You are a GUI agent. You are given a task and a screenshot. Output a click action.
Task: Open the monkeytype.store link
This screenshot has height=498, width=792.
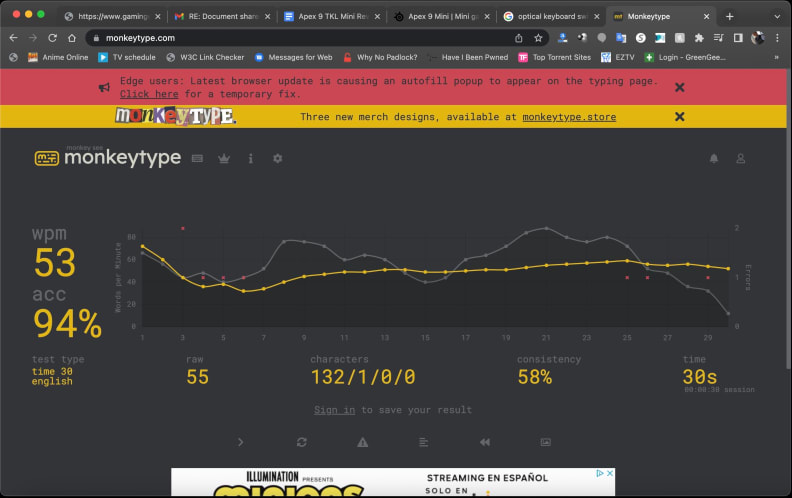[569, 117]
